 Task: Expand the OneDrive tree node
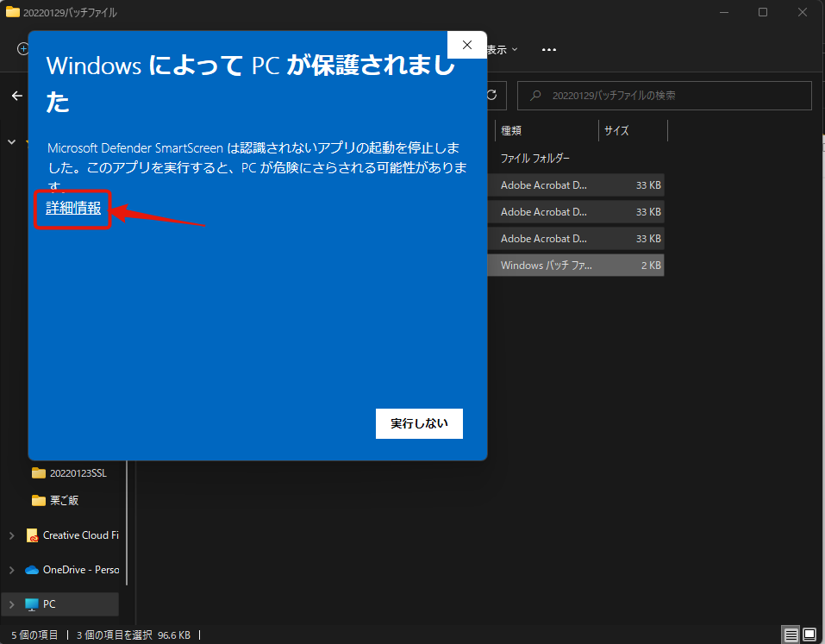coord(11,570)
